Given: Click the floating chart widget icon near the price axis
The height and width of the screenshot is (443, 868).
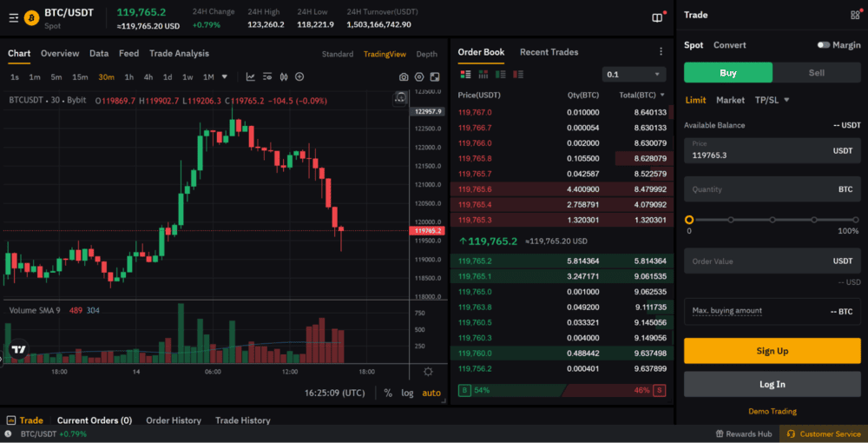Looking at the screenshot, I should coord(401,98).
